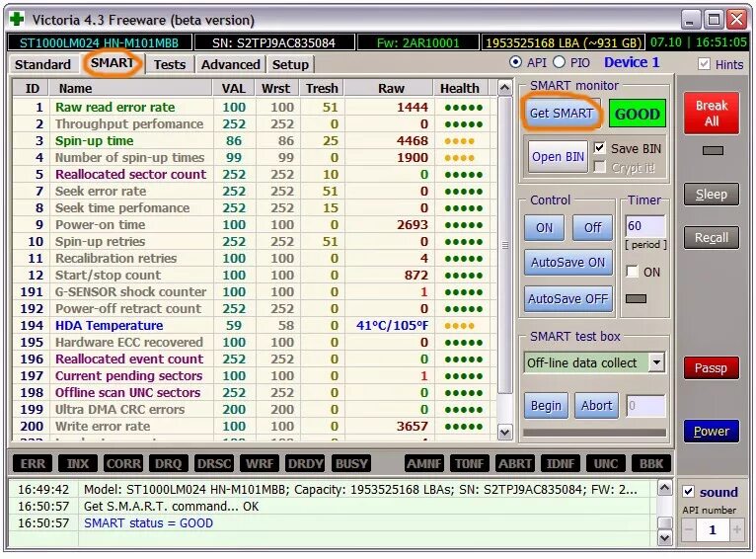Click the log panel scroll down arrow
756x559 pixels.
(664, 538)
